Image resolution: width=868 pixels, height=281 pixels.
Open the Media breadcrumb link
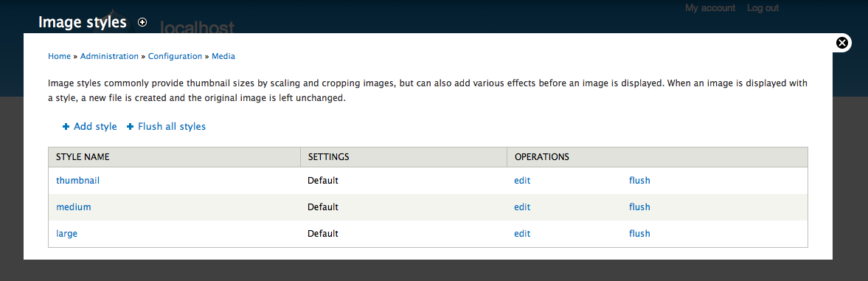pyautogui.click(x=223, y=56)
